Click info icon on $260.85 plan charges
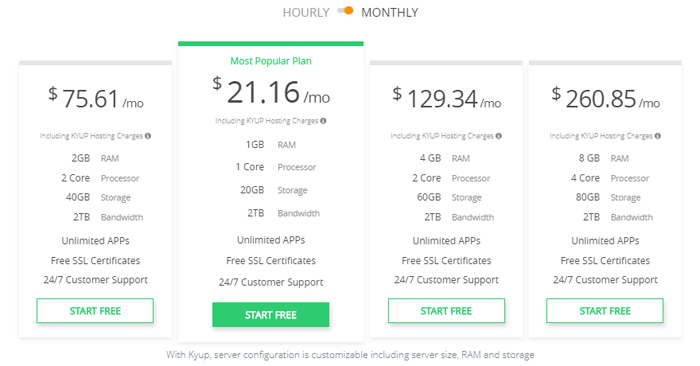 (x=658, y=136)
